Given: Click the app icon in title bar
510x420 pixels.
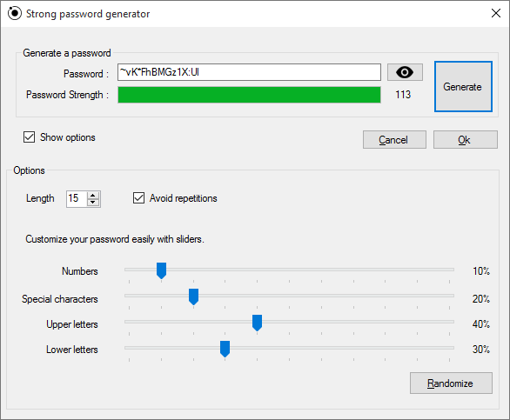Looking at the screenshot, I should click(x=14, y=13).
